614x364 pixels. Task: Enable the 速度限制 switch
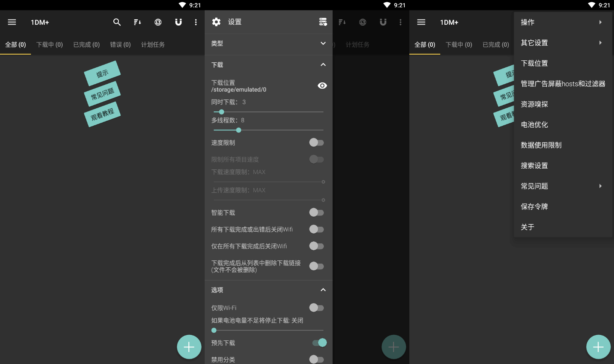[316, 143]
